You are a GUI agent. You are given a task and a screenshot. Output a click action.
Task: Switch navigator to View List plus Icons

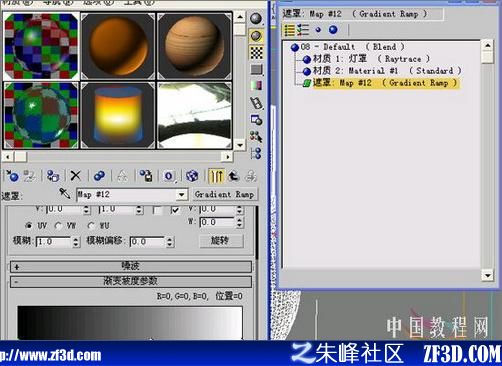303,30
